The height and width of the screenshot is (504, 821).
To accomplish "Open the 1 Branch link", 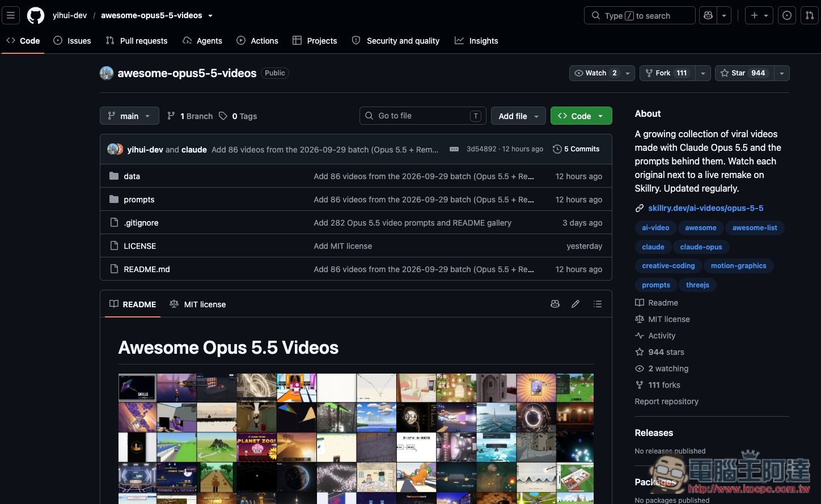I will click(x=190, y=116).
